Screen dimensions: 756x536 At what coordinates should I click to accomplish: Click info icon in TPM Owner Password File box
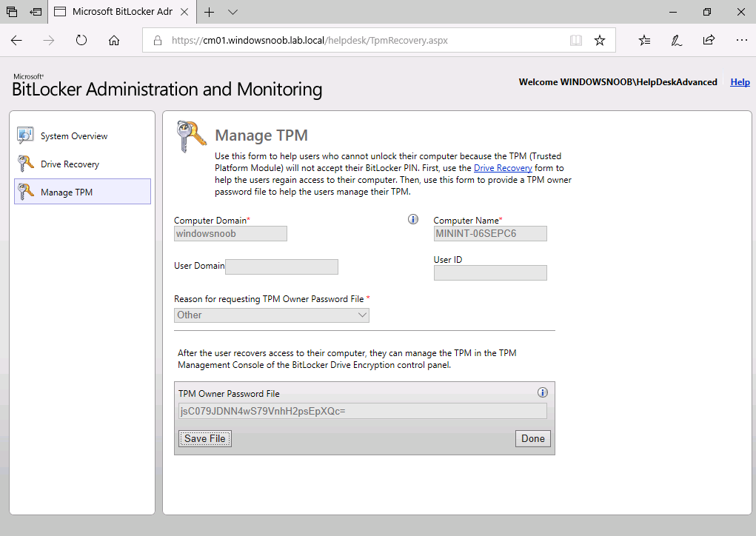tap(543, 392)
